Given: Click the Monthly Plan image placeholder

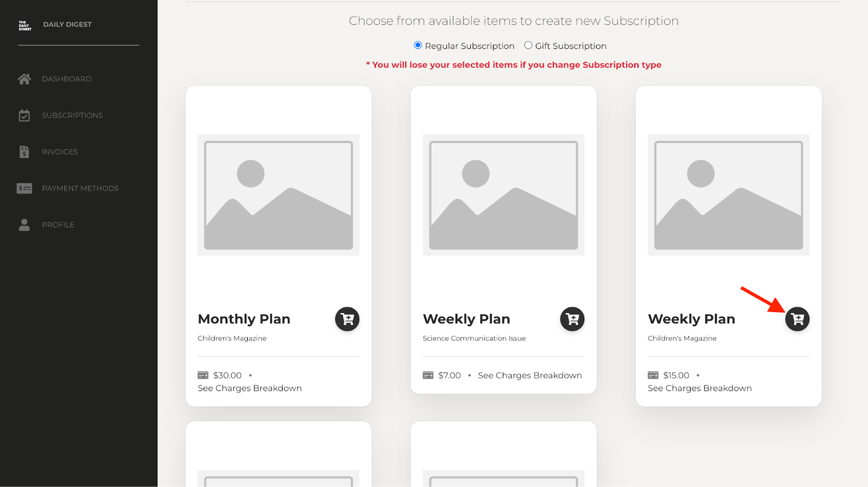Looking at the screenshot, I should tap(278, 195).
